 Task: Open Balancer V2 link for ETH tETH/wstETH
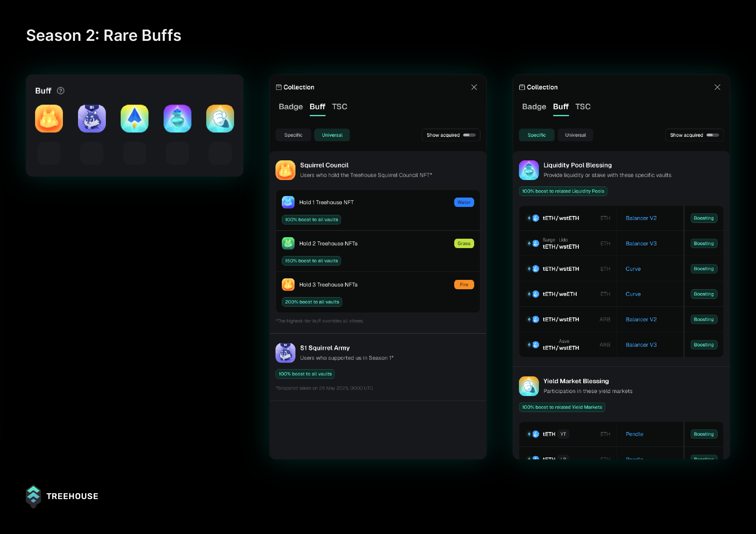point(641,218)
